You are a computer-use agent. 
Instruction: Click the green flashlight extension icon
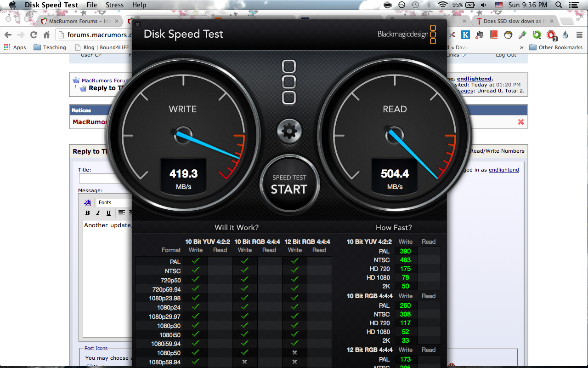pyautogui.click(x=522, y=35)
